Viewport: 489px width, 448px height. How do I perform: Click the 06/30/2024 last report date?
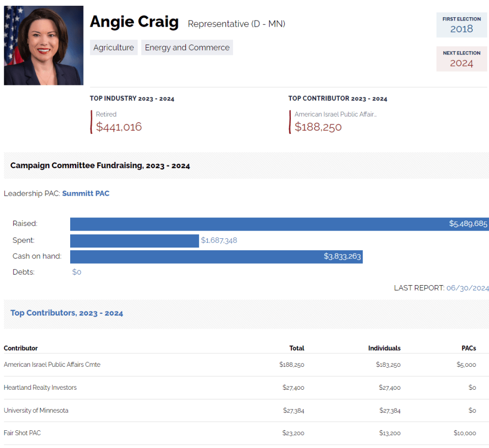click(x=467, y=288)
